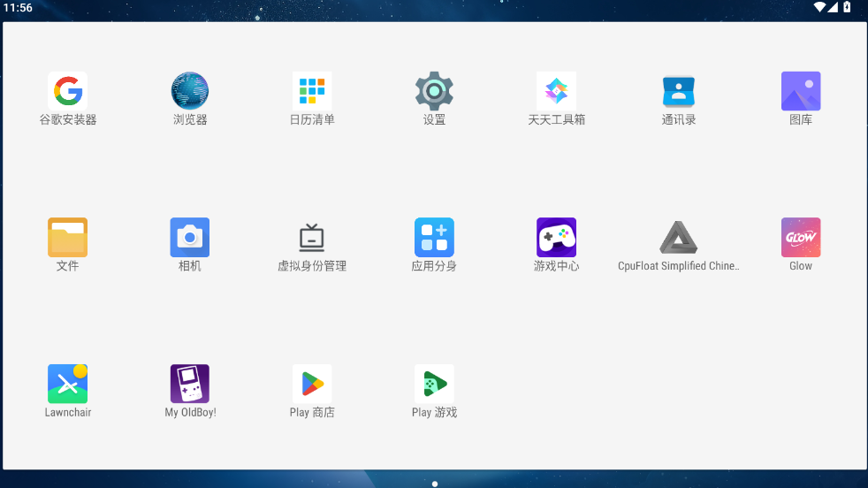Open the 游戏中心 game center app
This screenshot has width=868, height=488.
(556, 237)
